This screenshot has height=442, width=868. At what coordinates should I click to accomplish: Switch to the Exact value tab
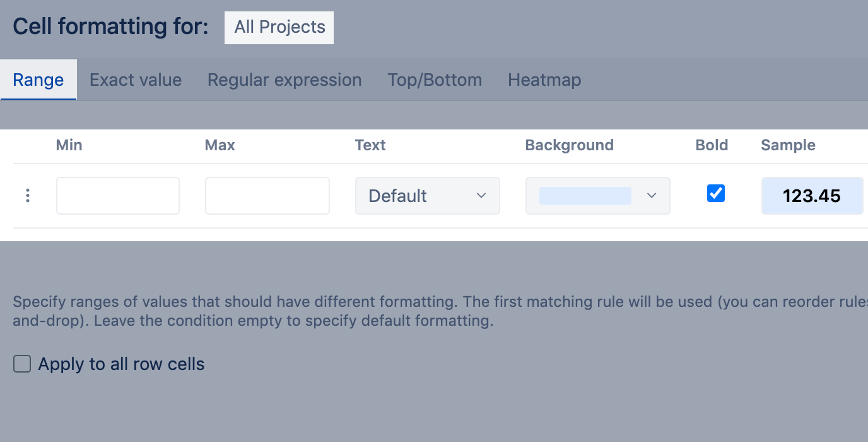(x=136, y=80)
